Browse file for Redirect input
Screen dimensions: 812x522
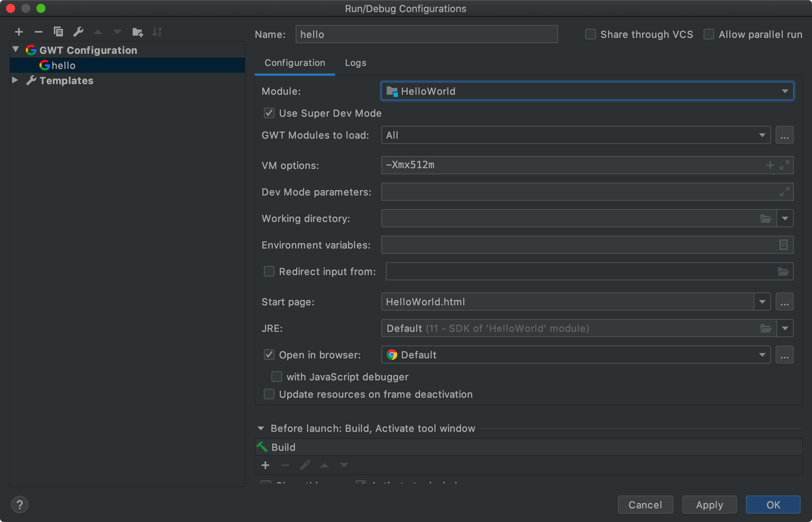point(783,272)
